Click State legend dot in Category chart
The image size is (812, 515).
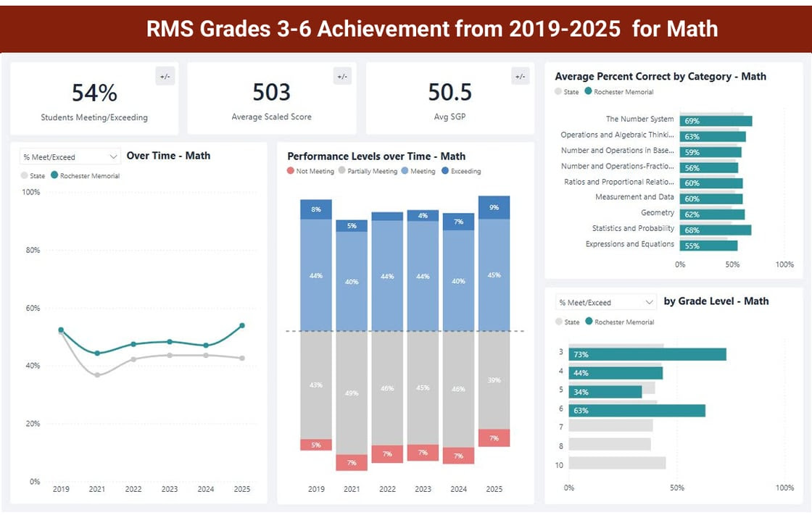coord(558,91)
